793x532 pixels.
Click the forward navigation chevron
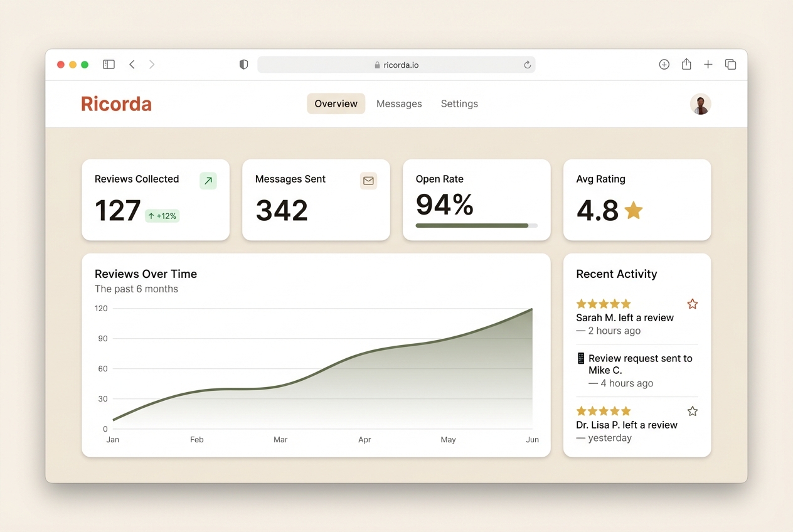(152, 64)
